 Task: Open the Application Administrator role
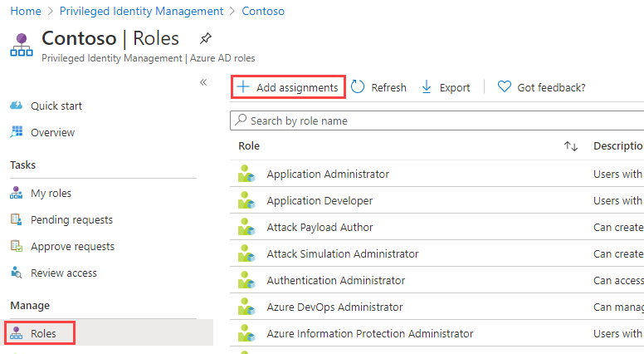(x=328, y=175)
